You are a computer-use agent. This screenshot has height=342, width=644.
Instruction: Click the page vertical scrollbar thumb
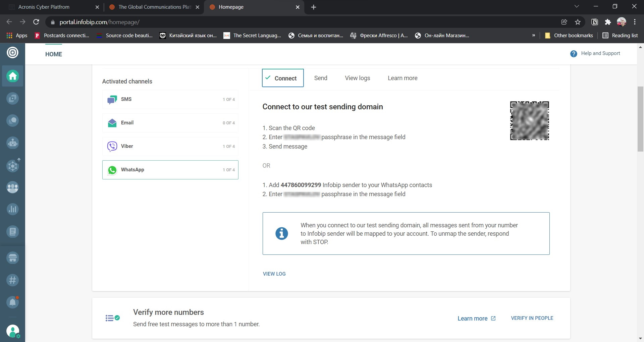[640, 119]
